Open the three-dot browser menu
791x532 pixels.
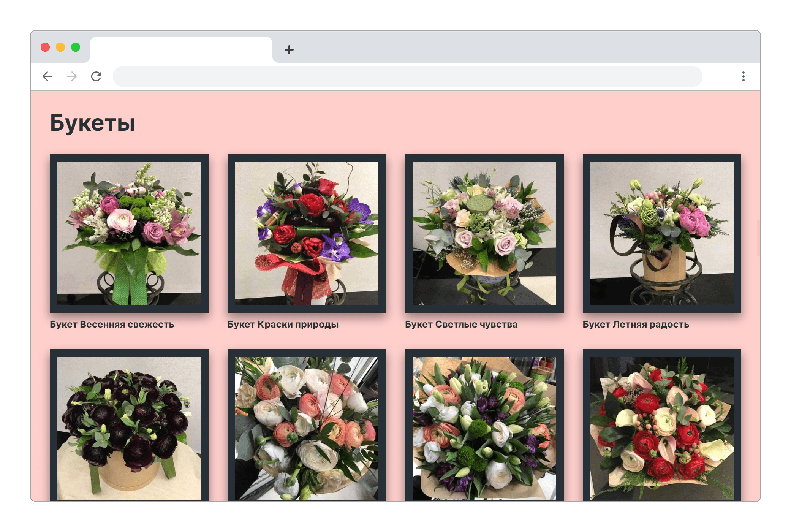point(743,76)
